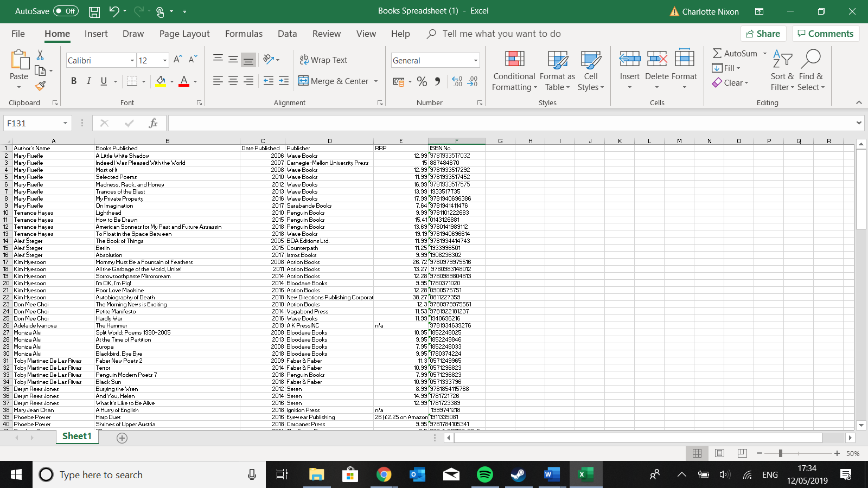Click the Format Painter brush icon
The height and width of the screenshot is (488, 868).
40,85
